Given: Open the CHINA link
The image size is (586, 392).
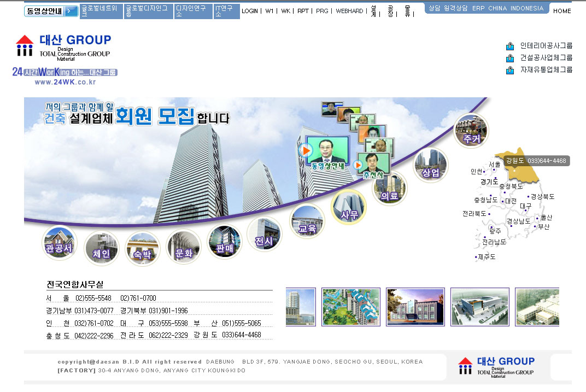Looking at the screenshot, I should [x=497, y=8].
